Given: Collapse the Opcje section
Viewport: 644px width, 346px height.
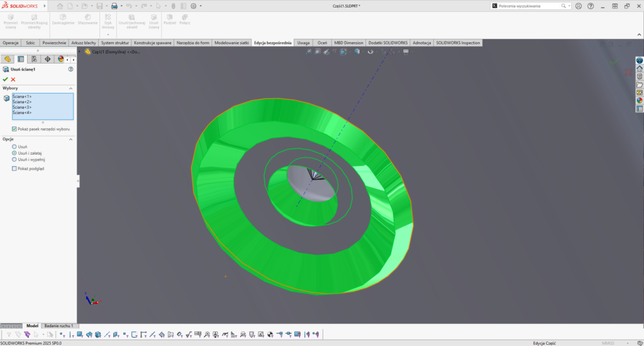Looking at the screenshot, I should pyautogui.click(x=71, y=139).
